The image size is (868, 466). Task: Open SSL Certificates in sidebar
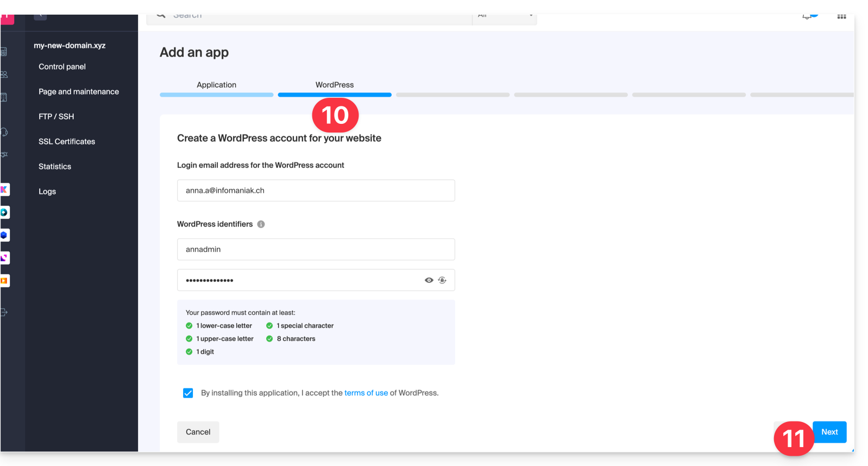67,142
